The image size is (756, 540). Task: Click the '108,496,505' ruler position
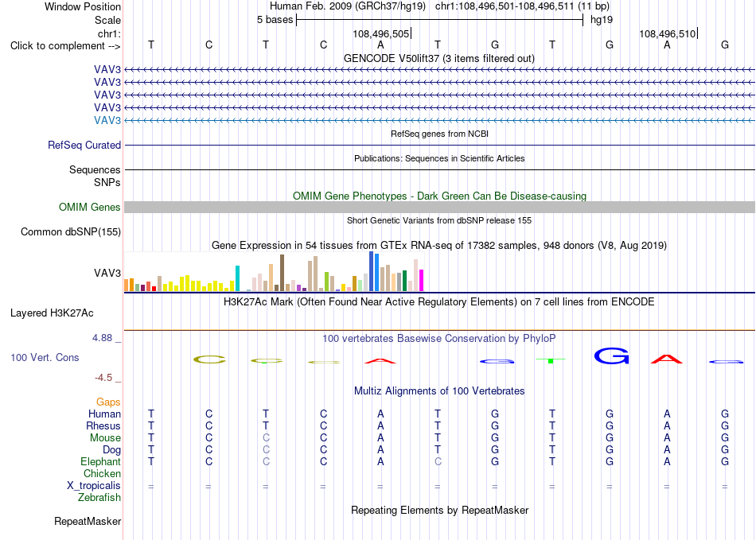[381, 33]
